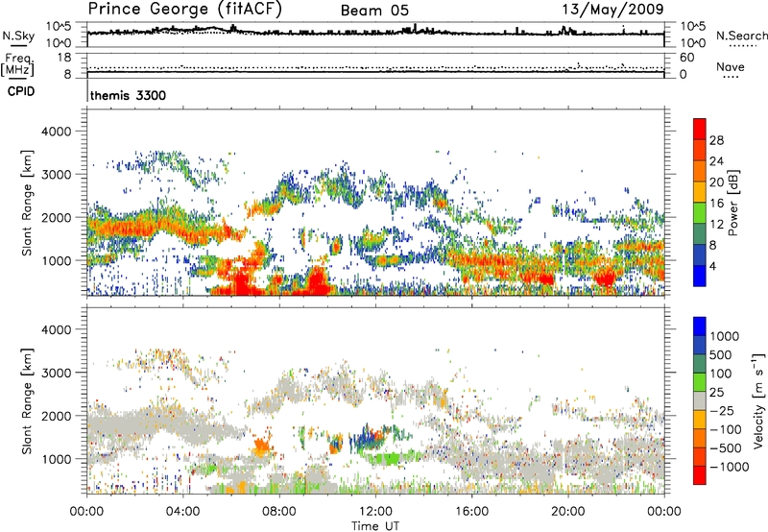Click the blue top segment of Velocity colorbar
Image resolution: width=768 pixels, height=532 pixels.
click(x=700, y=326)
